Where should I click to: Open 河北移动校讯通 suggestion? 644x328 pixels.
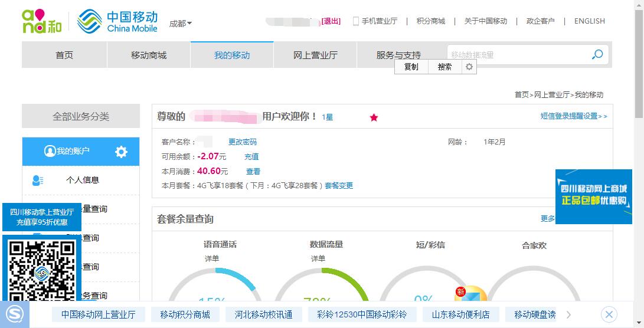point(264,315)
